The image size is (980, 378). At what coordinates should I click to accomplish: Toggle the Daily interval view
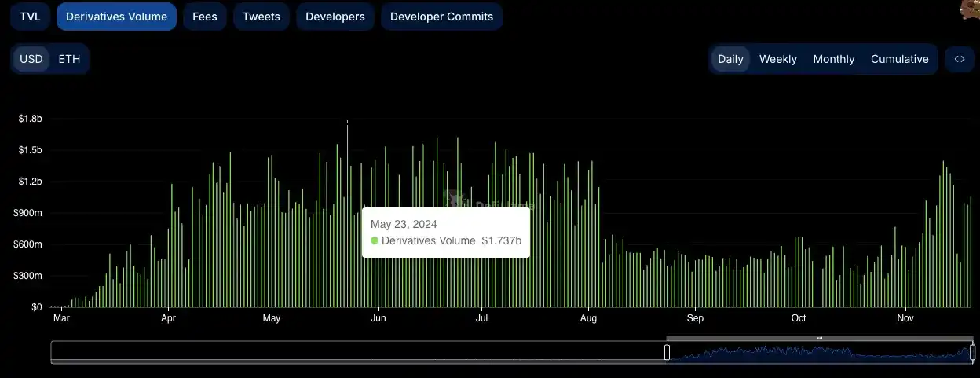(730, 59)
